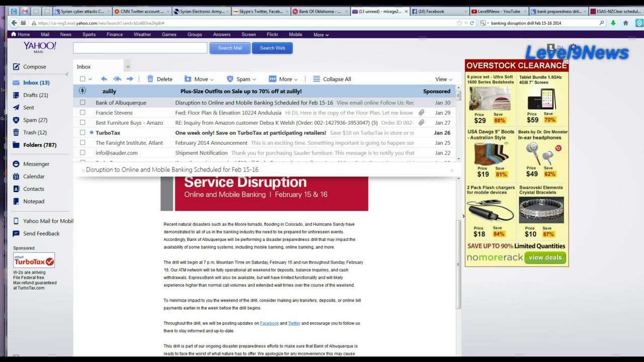Image resolution: width=644 pixels, height=362 pixels.
Task: Check the info@sauder.com email checkbox
Action: [83, 153]
